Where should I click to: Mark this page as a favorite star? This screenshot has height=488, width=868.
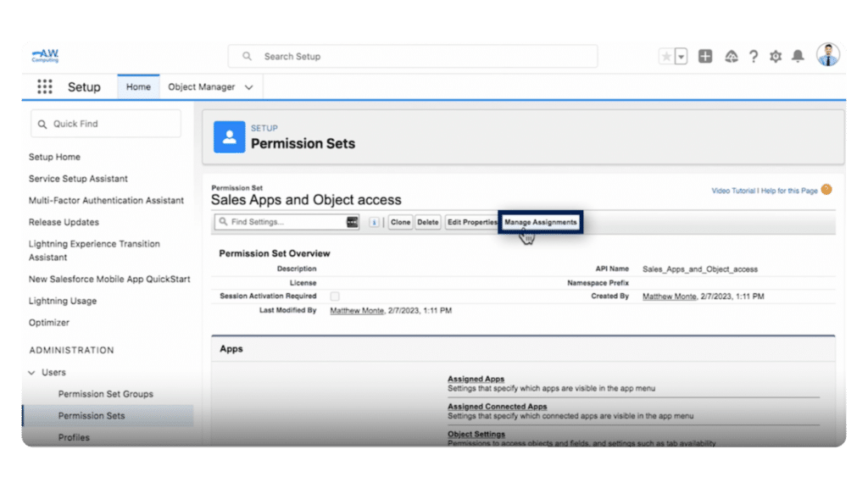(x=667, y=55)
